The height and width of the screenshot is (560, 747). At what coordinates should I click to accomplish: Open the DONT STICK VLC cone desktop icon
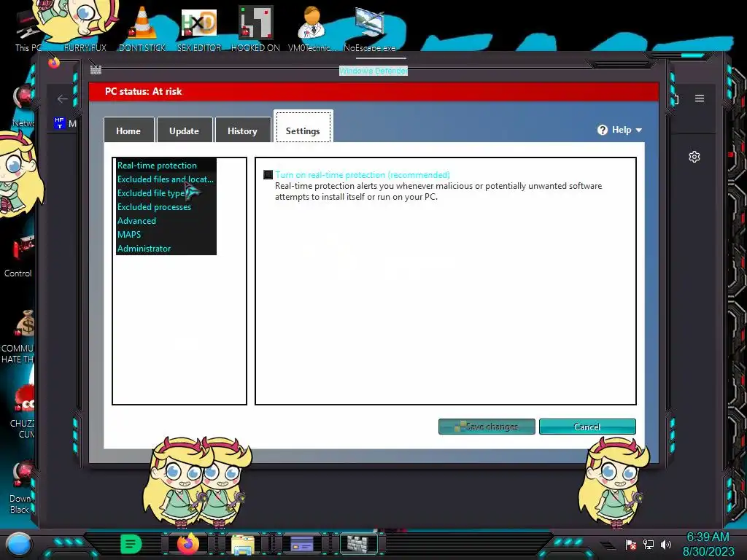click(x=142, y=28)
